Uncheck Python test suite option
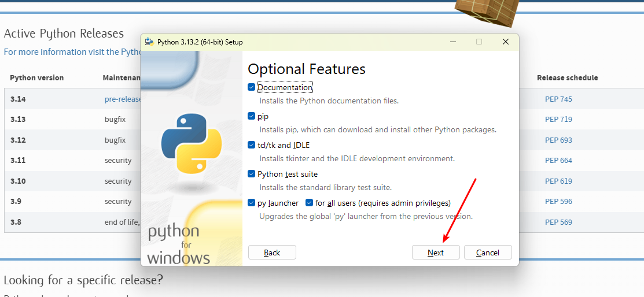 coord(251,174)
